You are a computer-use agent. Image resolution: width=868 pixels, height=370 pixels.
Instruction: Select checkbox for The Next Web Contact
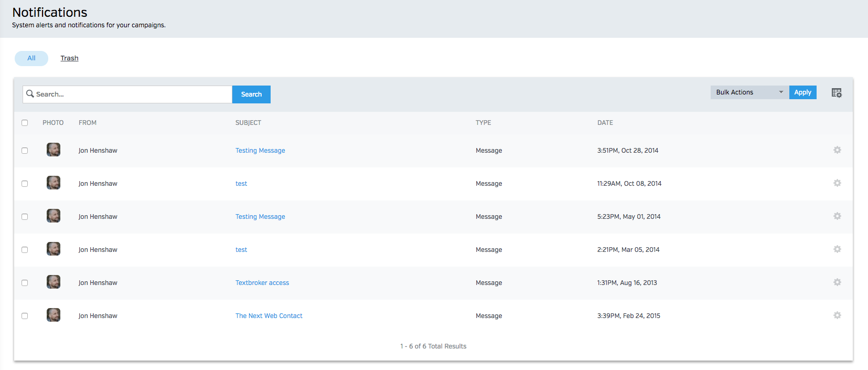(25, 316)
